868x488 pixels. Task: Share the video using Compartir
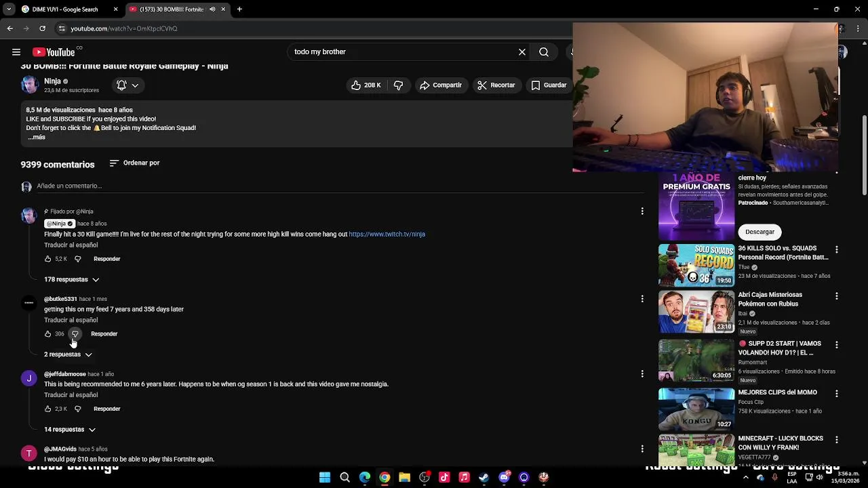441,85
